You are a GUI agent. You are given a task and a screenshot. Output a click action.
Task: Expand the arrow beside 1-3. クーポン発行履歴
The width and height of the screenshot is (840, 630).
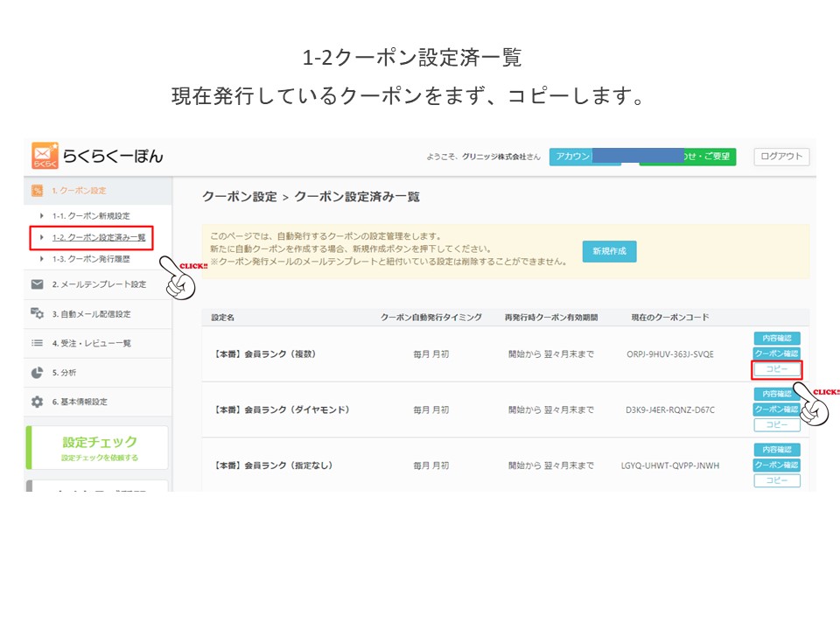[42, 259]
